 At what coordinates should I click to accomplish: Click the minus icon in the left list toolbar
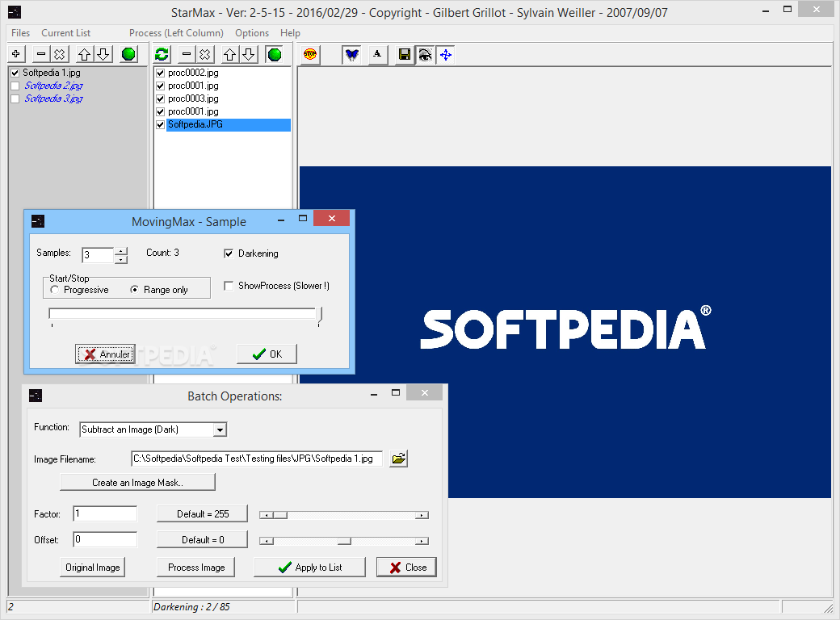coord(40,54)
